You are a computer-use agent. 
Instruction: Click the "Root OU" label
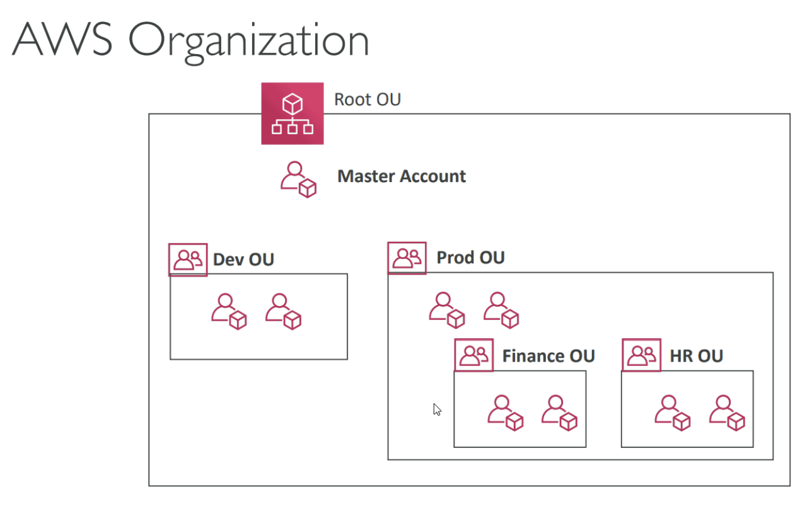tap(368, 100)
